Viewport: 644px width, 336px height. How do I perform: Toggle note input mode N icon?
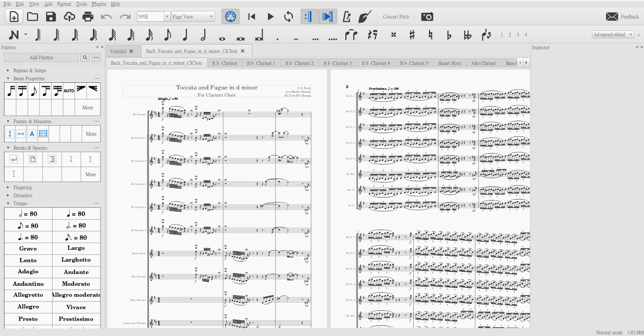(14, 35)
